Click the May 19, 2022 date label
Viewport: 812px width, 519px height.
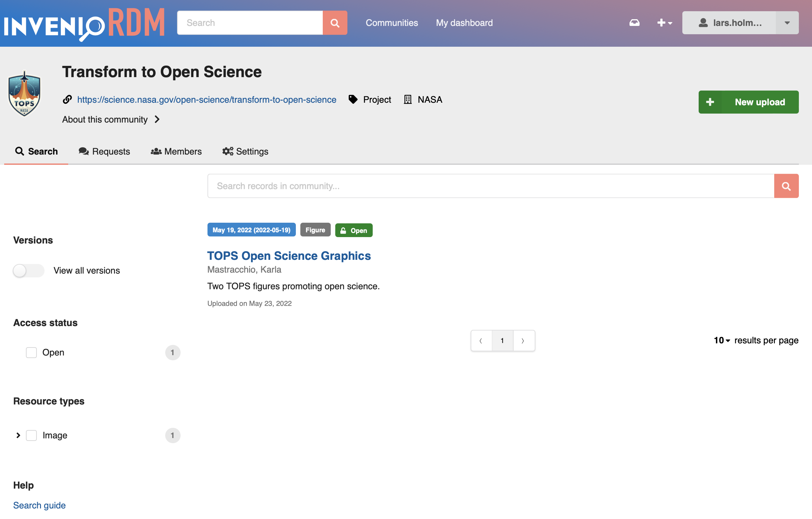pyautogui.click(x=252, y=230)
